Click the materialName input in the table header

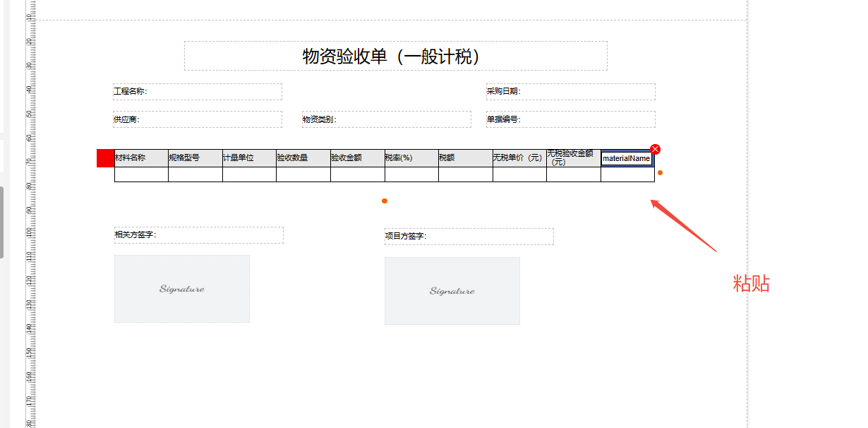point(627,159)
